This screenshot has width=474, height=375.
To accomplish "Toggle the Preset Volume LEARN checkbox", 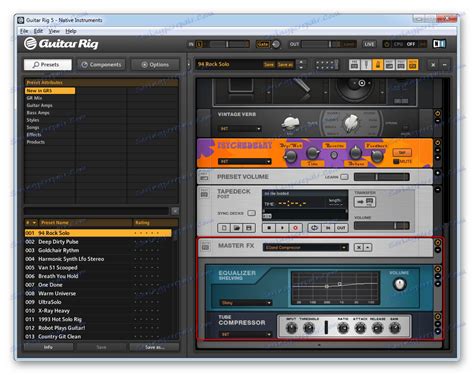I will click(344, 177).
